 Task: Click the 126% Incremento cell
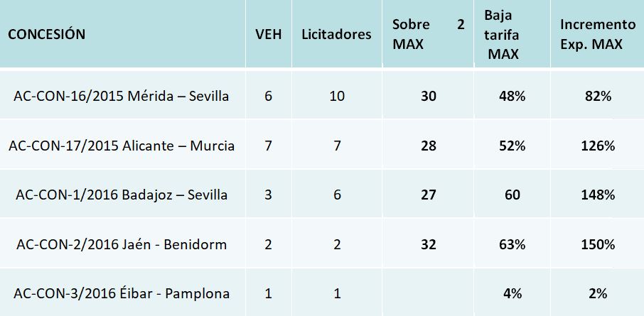[x=597, y=146]
